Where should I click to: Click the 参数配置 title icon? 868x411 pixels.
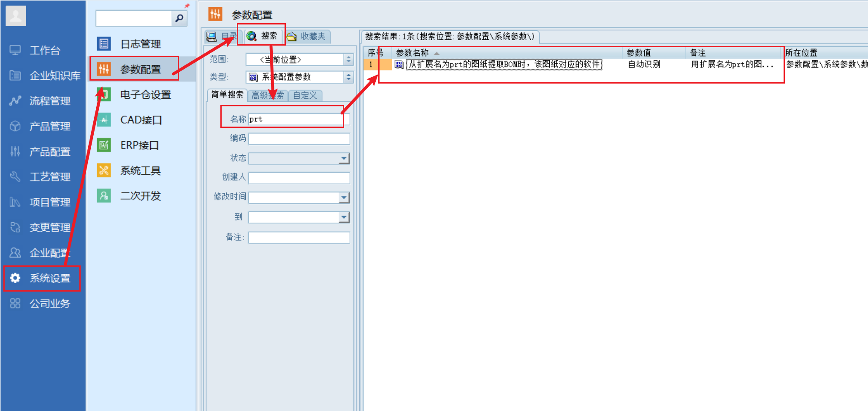coord(215,14)
